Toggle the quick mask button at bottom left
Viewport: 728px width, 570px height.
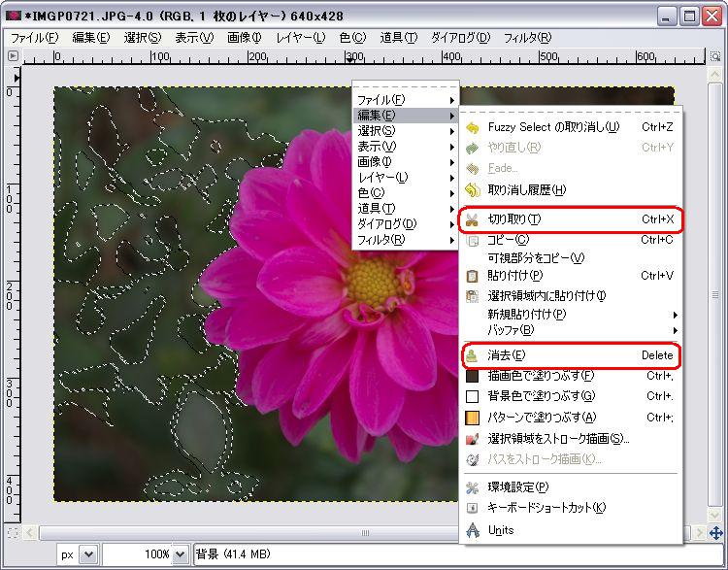[x=13, y=533]
